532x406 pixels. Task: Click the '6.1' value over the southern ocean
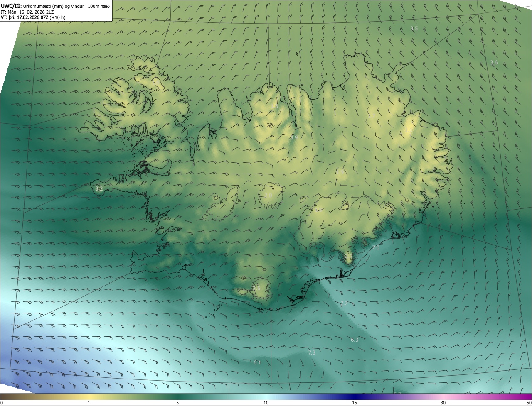click(257, 363)
